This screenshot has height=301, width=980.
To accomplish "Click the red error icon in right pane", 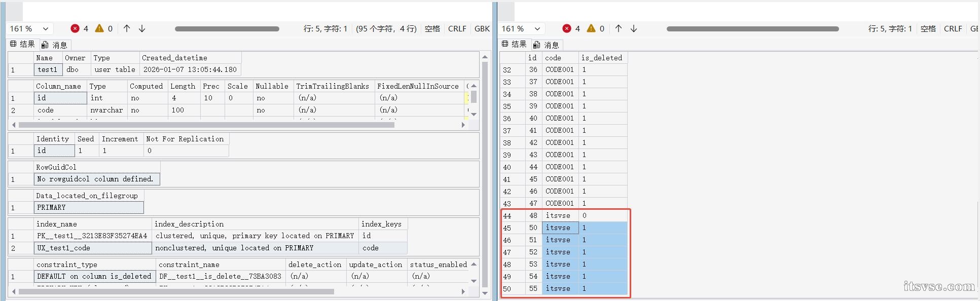I will point(567,28).
